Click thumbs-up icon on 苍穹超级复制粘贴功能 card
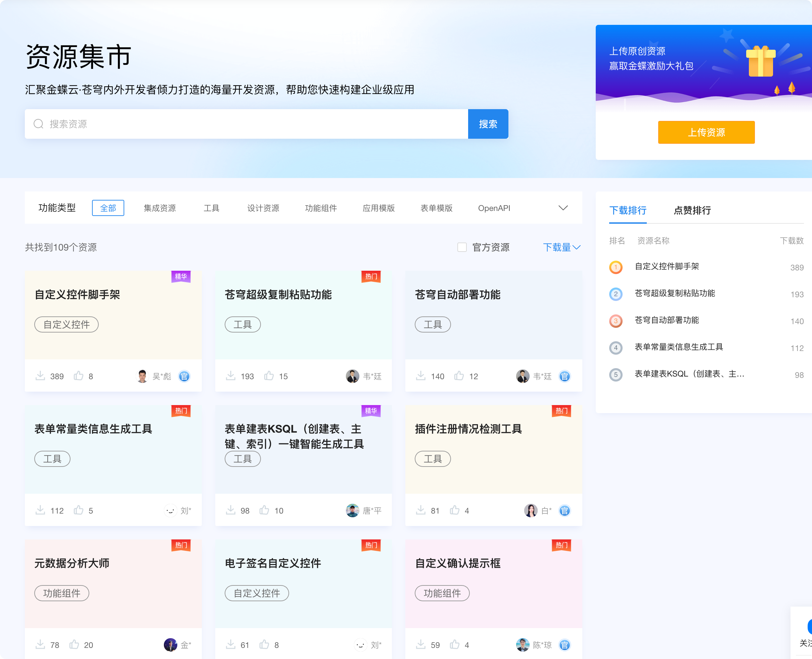This screenshot has width=812, height=659. 269,376
